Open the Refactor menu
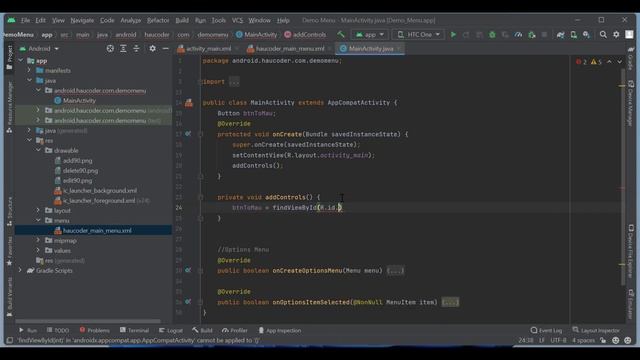 (158, 20)
